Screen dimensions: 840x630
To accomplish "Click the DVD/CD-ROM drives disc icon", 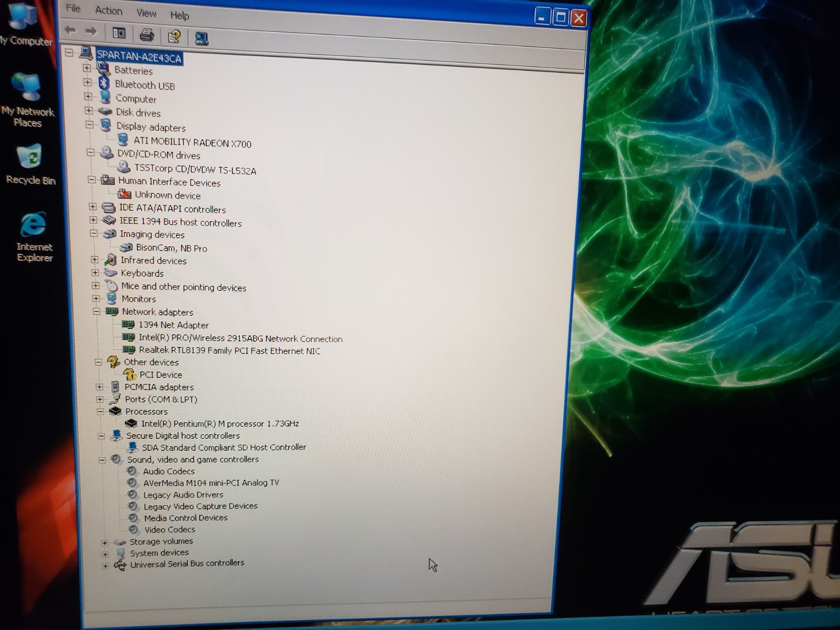I will 107,153.
